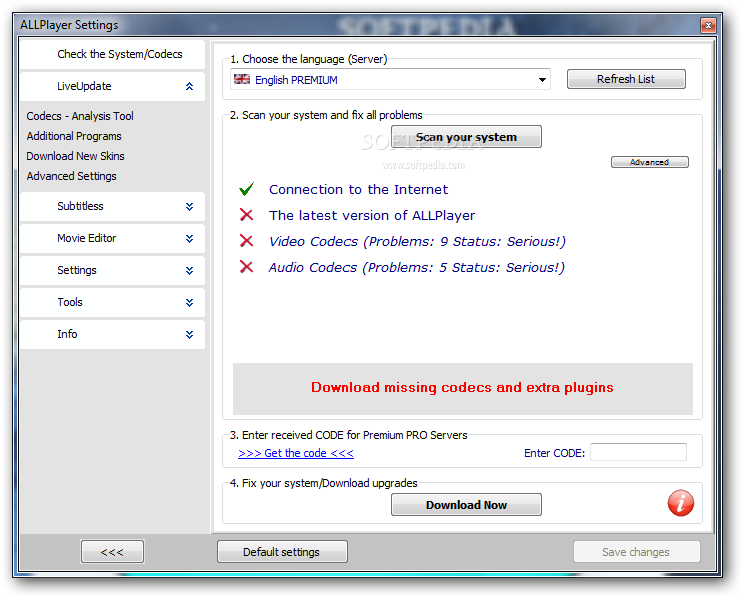Open the language server dropdown arrow
Viewport: 743px width, 598px height.
(x=542, y=80)
